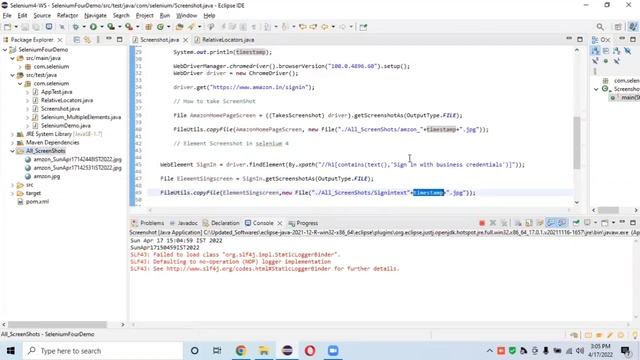The image size is (640, 360).
Task: Click the toolbar Search magnifier icon
Action: point(600,27)
